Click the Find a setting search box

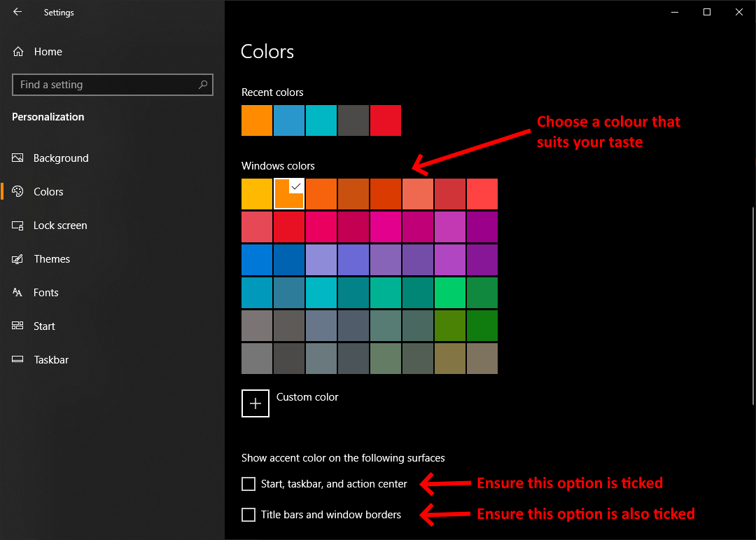tap(112, 85)
